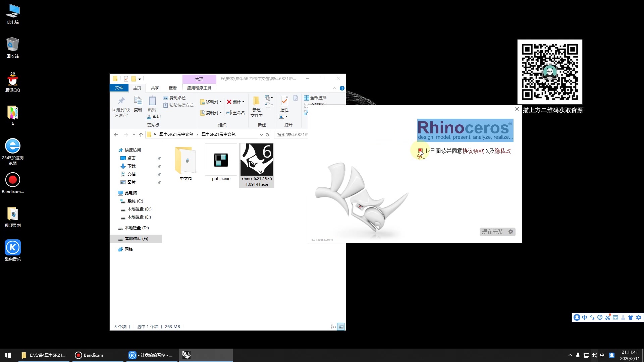Viewport: 644px width, 362px height.
Task: Click the up one level arrow
Action: [x=141, y=134]
